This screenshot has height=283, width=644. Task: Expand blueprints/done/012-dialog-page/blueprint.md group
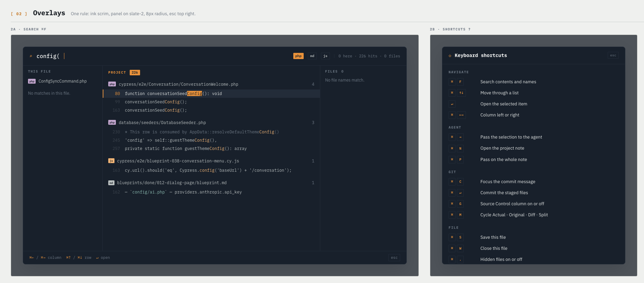coord(211,183)
